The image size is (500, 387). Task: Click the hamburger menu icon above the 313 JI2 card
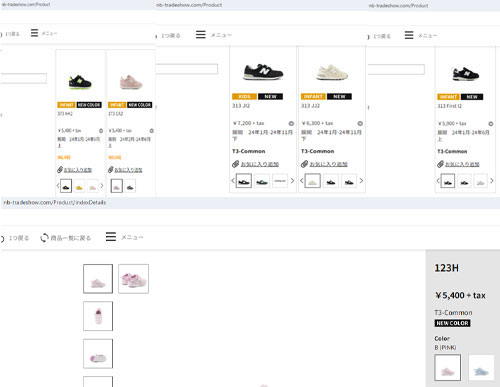point(201,34)
